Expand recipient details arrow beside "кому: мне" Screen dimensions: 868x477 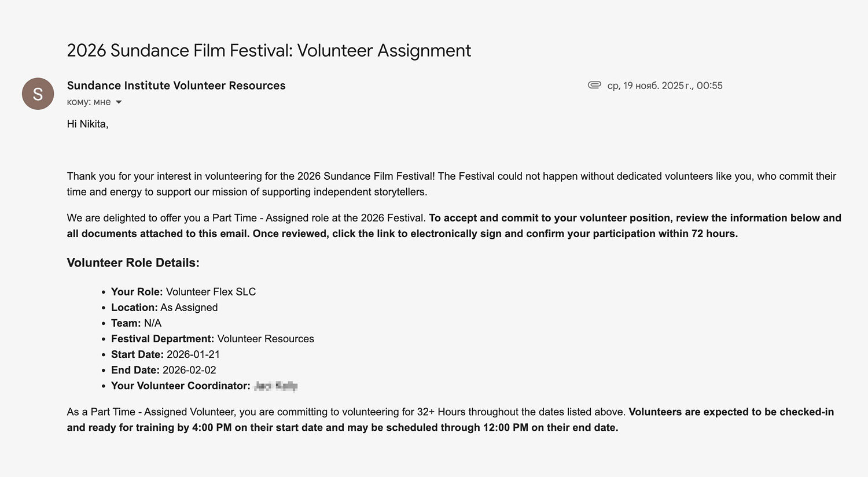(119, 102)
